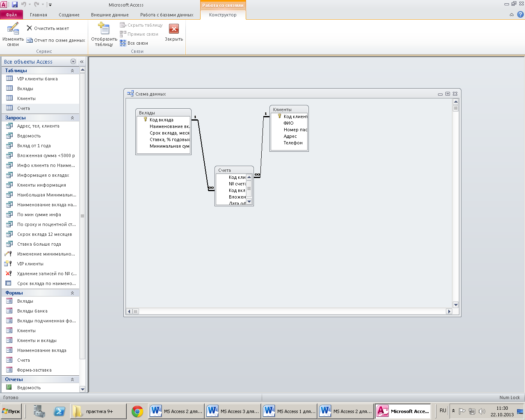Click ФИО field in Клиенты table

pos(289,123)
